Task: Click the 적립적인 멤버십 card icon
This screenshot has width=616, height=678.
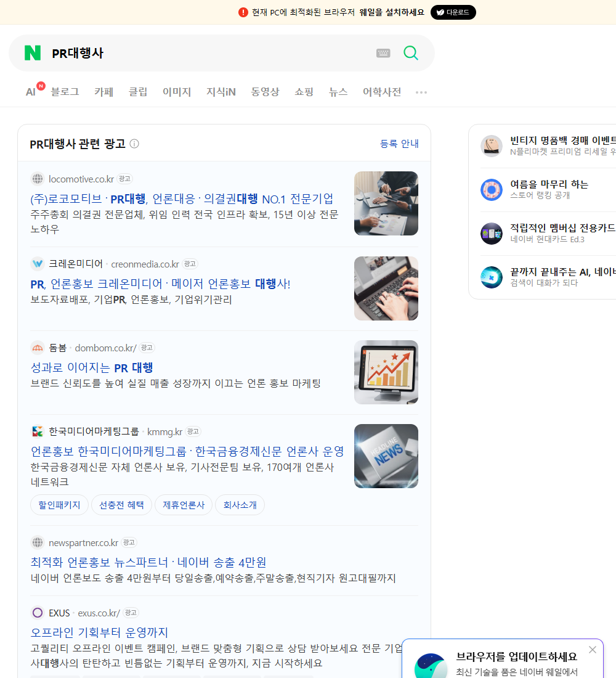Action: pos(492,234)
